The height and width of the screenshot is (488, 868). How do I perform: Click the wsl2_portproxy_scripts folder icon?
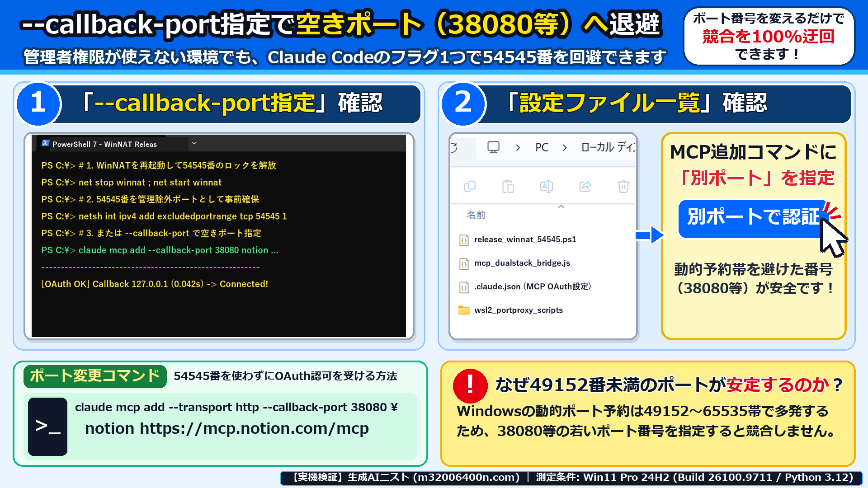(464, 310)
